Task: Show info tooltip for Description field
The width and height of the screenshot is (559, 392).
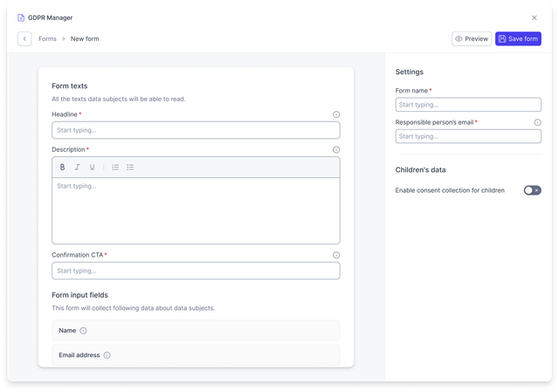Action: click(x=336, y=149)
